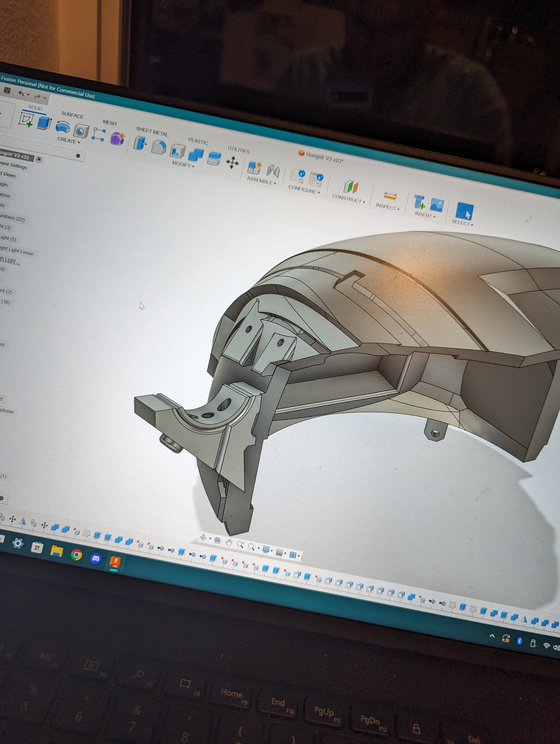Select the Zoom magnifier tool

point(240,544)
